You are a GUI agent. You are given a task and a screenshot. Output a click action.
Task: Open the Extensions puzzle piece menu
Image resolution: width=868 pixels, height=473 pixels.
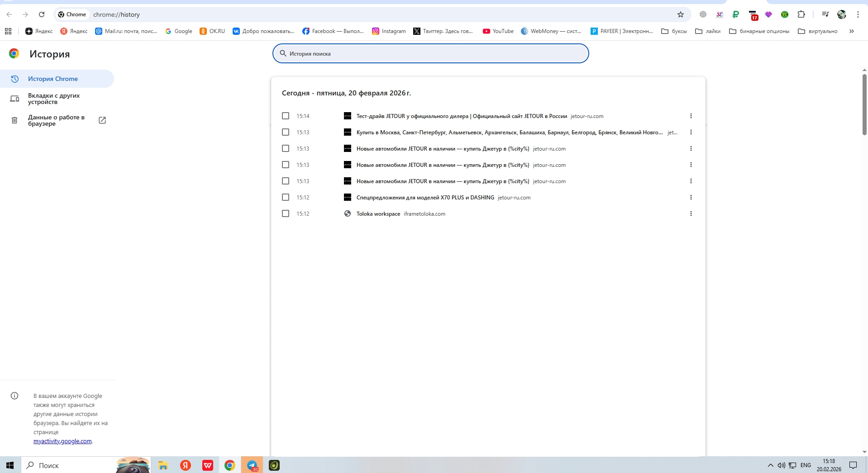tap(801, 14)
